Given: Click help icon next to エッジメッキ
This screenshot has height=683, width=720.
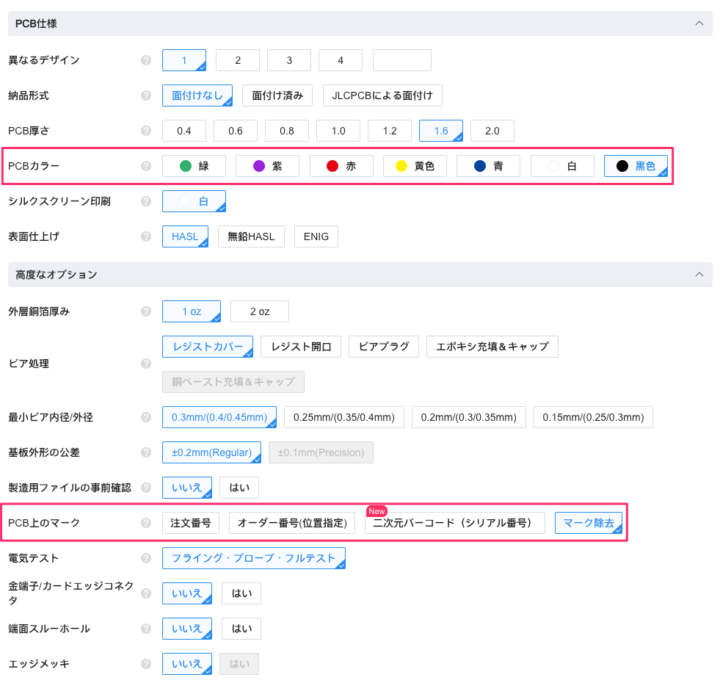Looking at the screenshot, I should click(x=146, y=664).
